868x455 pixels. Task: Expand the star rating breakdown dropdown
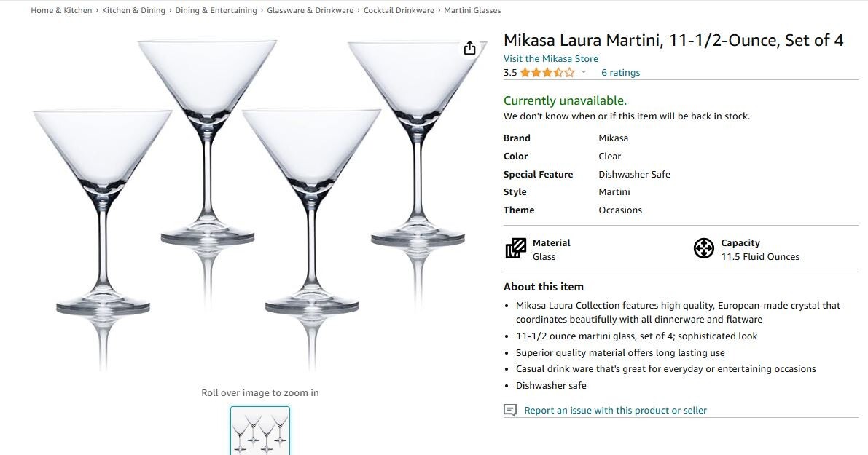pyautogui.click(x=582, y=72)
